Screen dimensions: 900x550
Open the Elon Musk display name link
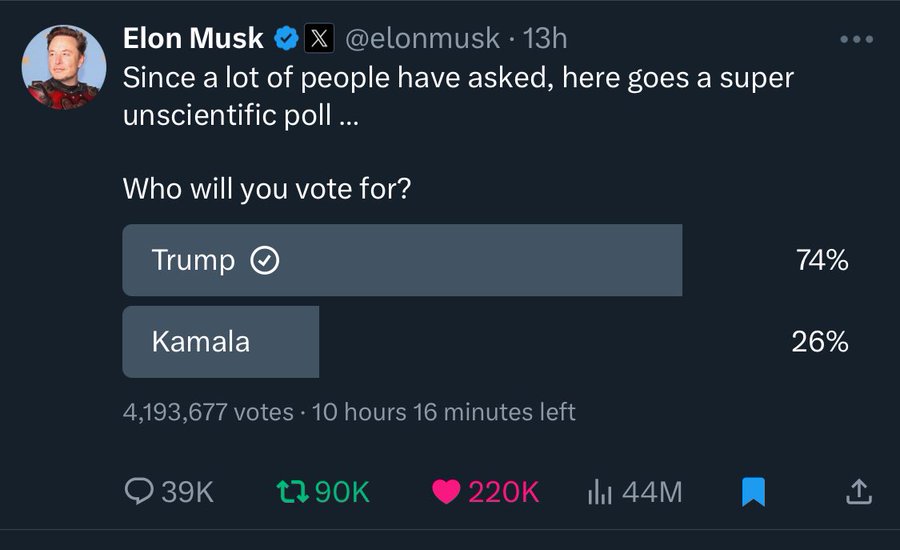(x=193, y=39)
